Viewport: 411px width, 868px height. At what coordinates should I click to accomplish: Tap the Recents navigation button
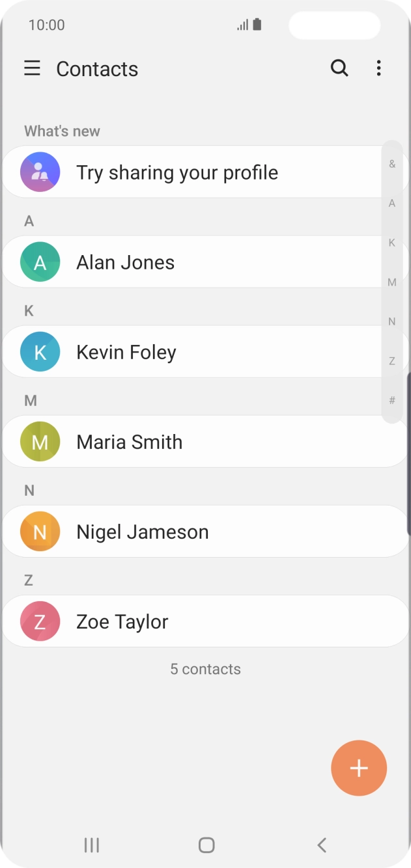coord(91,845)
